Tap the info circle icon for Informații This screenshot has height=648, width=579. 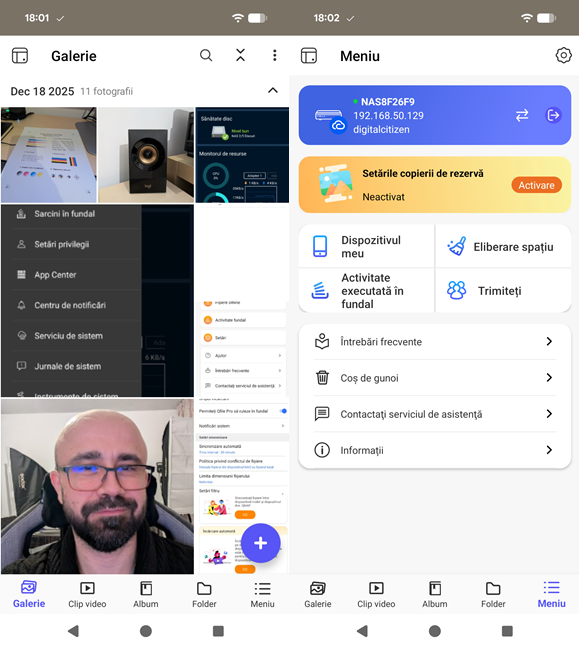322,450
